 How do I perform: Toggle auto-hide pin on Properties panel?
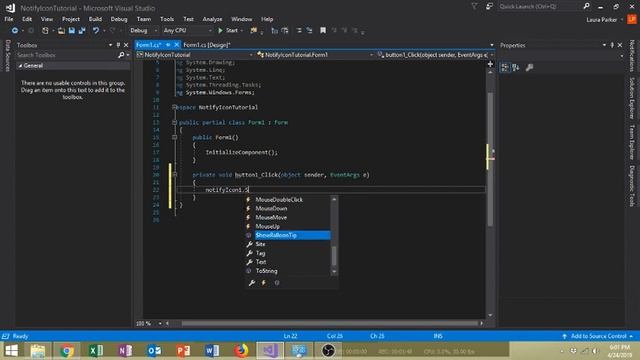(x=612, y=45)
